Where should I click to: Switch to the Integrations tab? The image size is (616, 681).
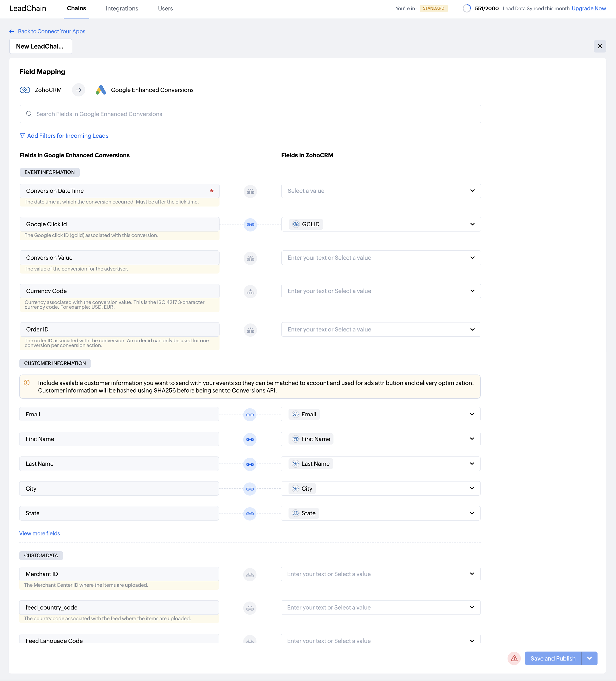(122, 8)
